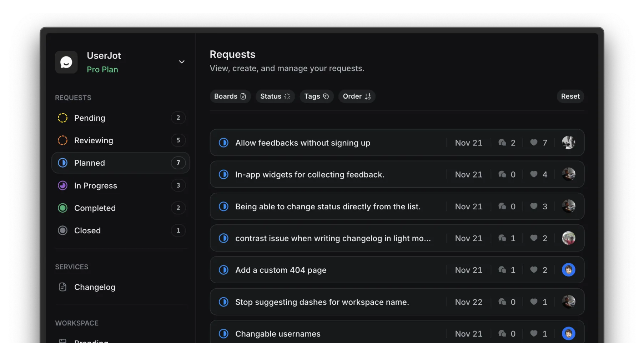
Task: Click the Planned half-circle blue icon
Action: 63,163
